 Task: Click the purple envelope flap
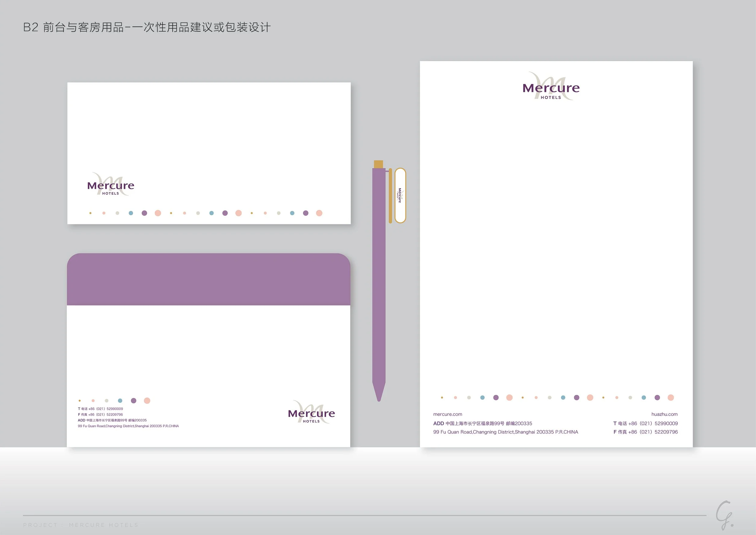pyautogui.click(x=208, y=279)
